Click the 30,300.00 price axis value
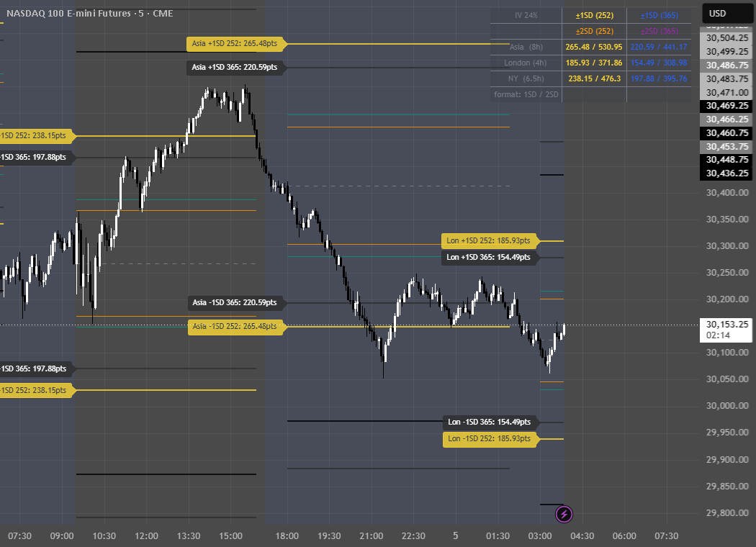 tap(727, 245)
